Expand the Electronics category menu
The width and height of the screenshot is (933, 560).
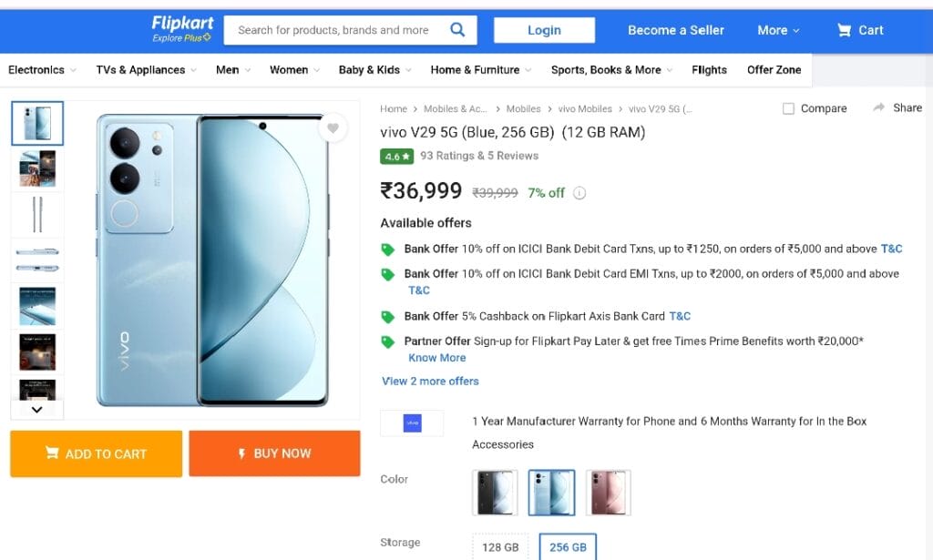[x=42, y=69]
